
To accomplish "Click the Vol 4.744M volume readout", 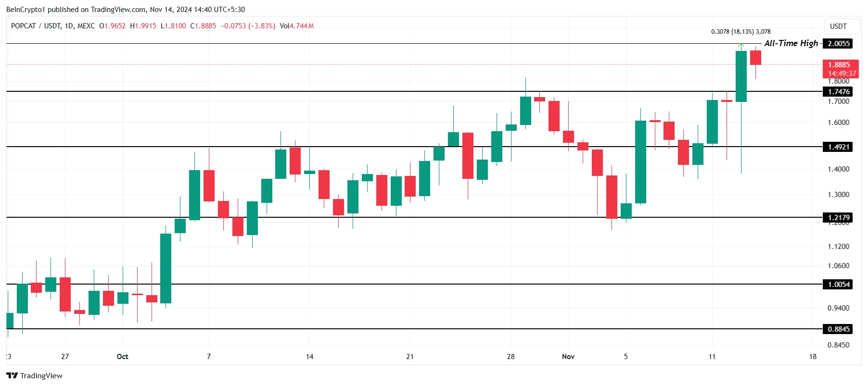I will pyautogui.click(x=296, y=26).
